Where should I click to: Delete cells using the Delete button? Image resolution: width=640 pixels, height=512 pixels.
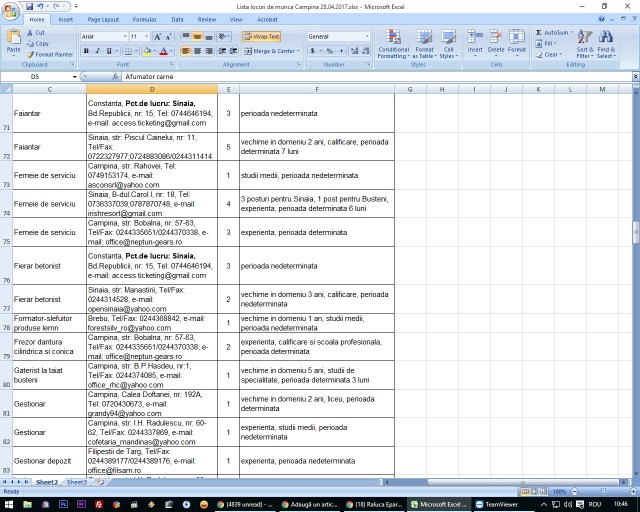(x=496, y=42)
